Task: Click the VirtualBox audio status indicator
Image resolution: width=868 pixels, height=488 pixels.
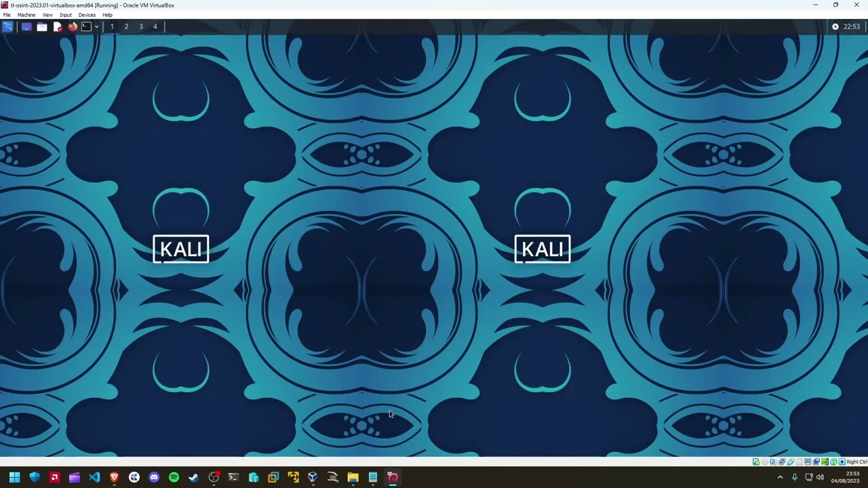Action: click(773, 462)
